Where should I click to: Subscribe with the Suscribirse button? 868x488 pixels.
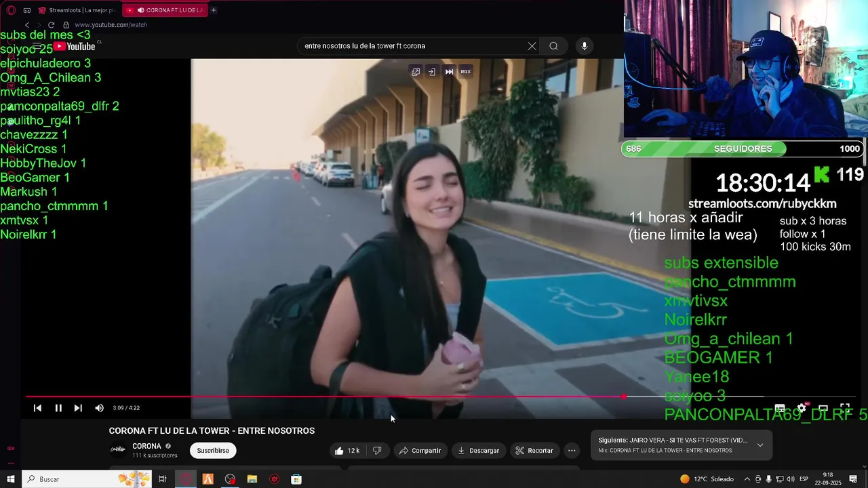point(213,451)
